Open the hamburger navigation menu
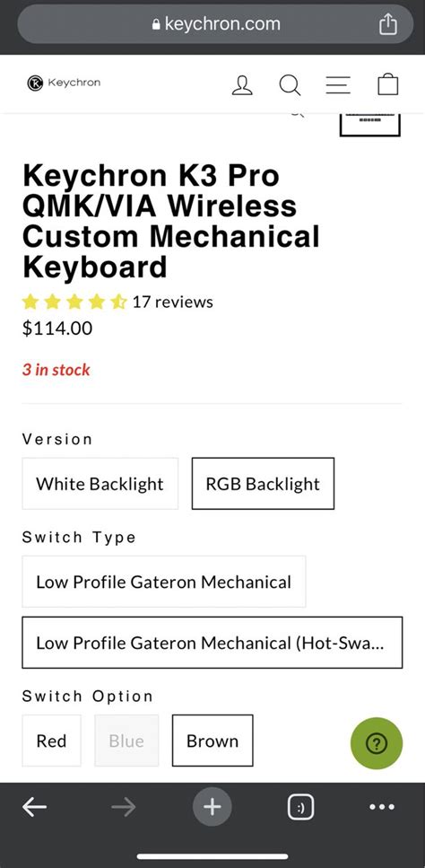The width and height of the screenshot is (425, 868). pos(338,84)
